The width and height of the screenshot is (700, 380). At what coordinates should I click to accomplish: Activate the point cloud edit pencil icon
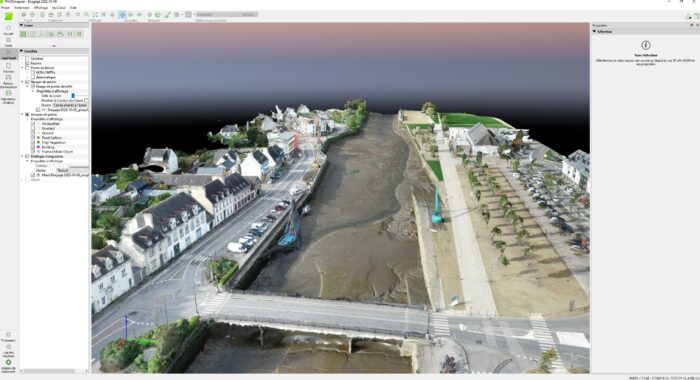tap(167, 14)
